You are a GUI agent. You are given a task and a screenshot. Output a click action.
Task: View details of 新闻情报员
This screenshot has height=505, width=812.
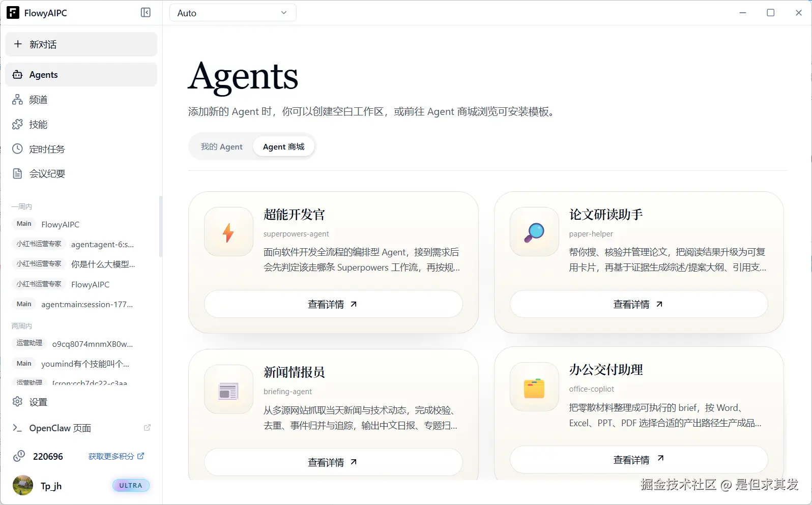click(333, 462)
